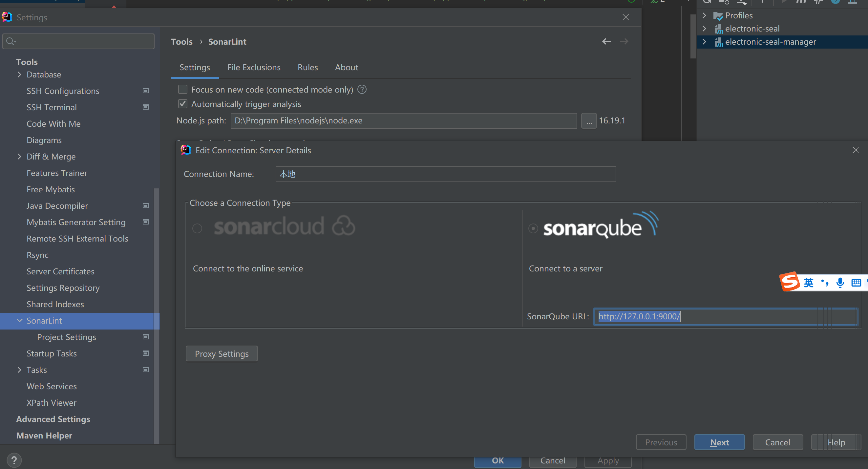Expand the Diff & Merge node

tap(19, 156)
